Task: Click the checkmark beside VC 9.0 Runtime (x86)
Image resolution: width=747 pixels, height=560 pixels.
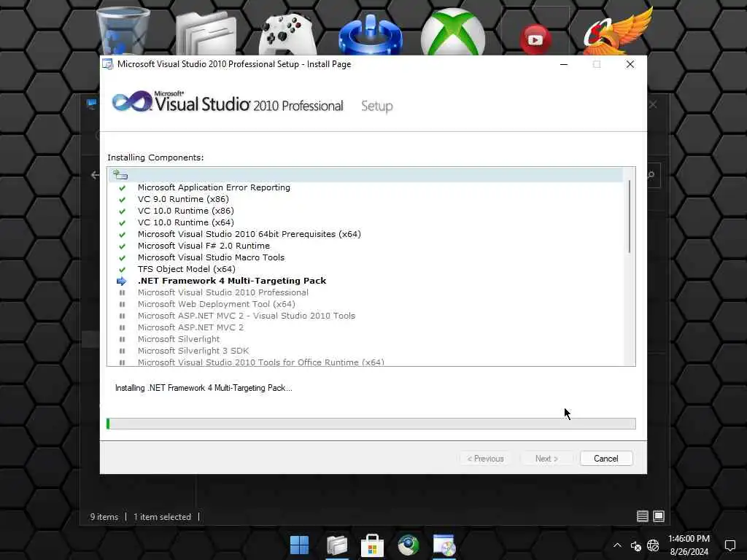Action: [122, 200]
